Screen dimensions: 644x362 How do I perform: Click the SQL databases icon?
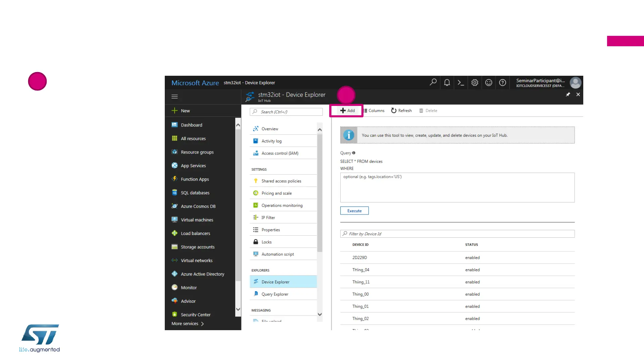(175, 192)
